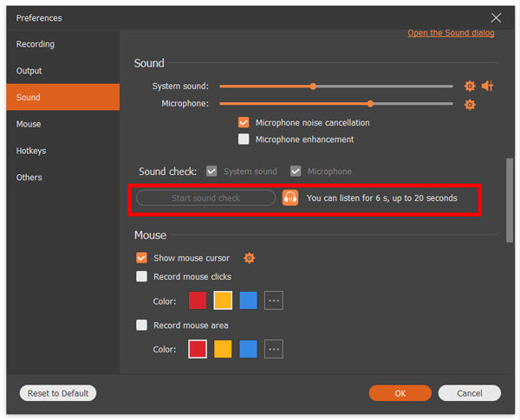The image size is (520, 420).
Task: Click Reset to Default button
Action: (58, 393)
